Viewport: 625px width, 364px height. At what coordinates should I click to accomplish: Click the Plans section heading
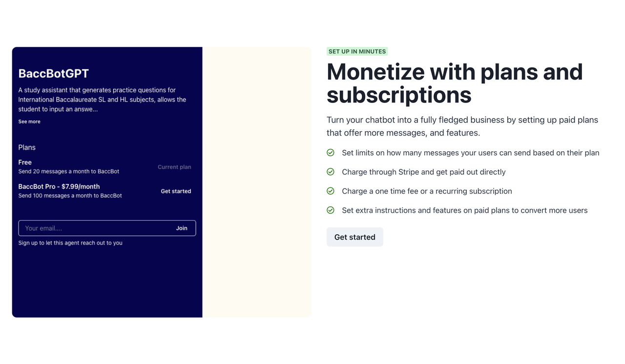[x=27, y=147]
